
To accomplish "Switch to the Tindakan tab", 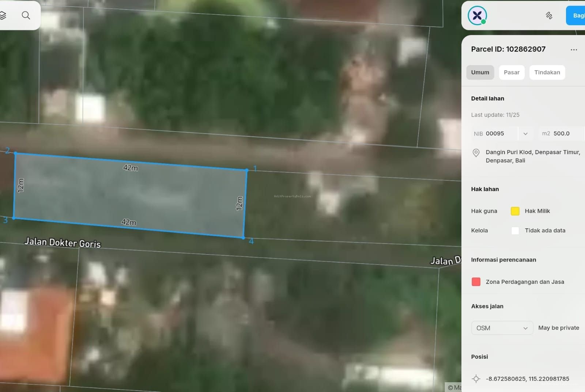I will (x=547, y=72).
